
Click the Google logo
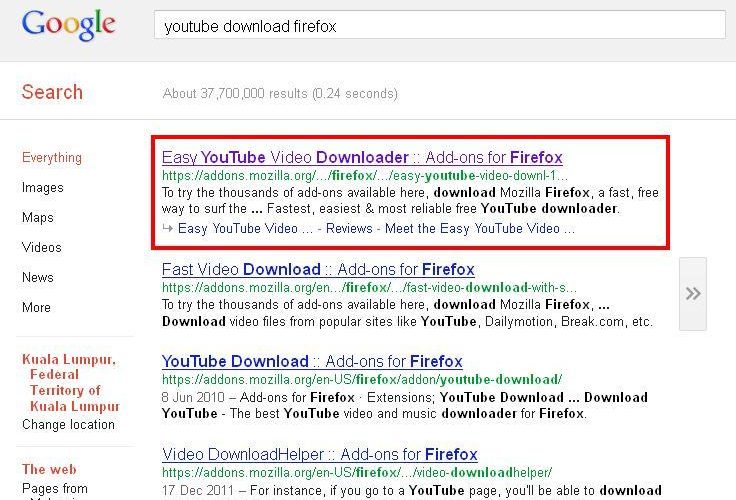coord(67,25)
